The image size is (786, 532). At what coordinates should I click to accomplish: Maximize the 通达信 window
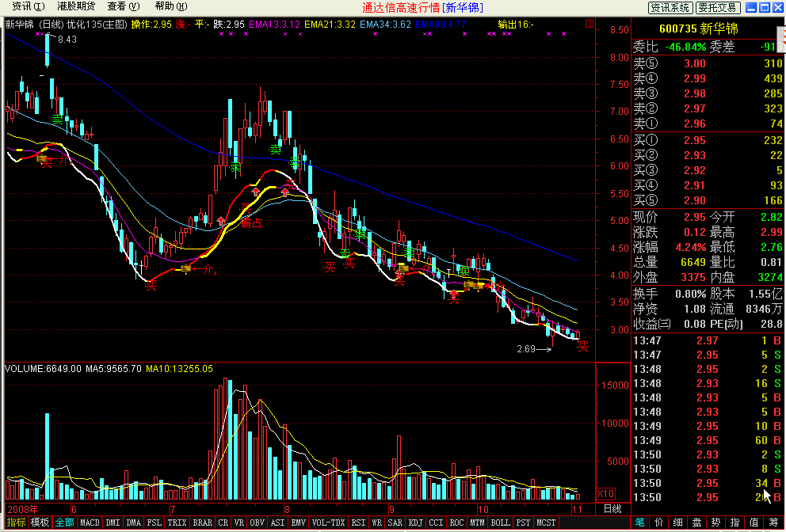point(765,7)
